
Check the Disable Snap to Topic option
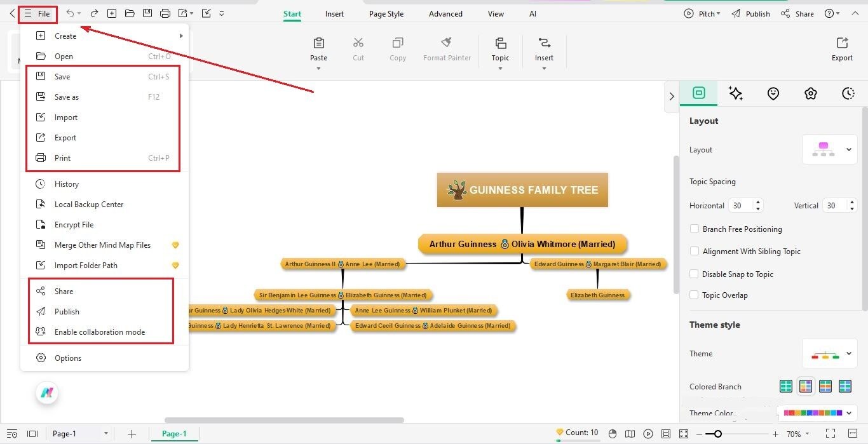(x=695, y=274)
